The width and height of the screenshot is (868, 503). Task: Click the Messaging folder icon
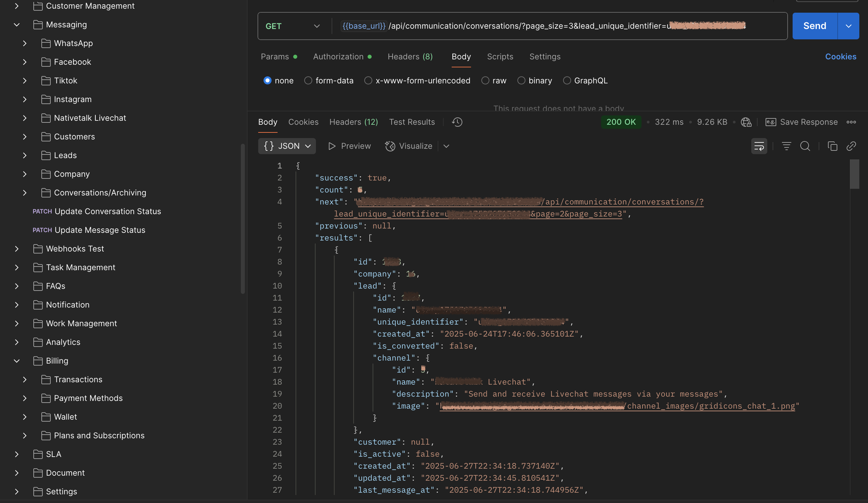click(38, 25)
